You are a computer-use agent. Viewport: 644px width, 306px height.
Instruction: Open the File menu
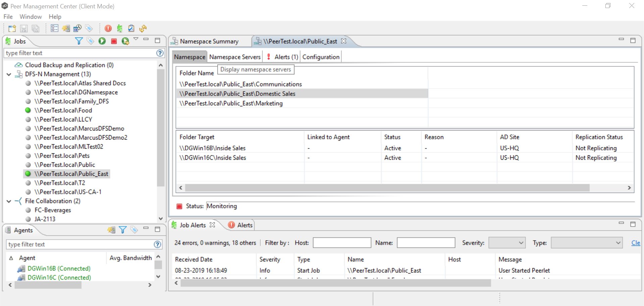(8, 17)
